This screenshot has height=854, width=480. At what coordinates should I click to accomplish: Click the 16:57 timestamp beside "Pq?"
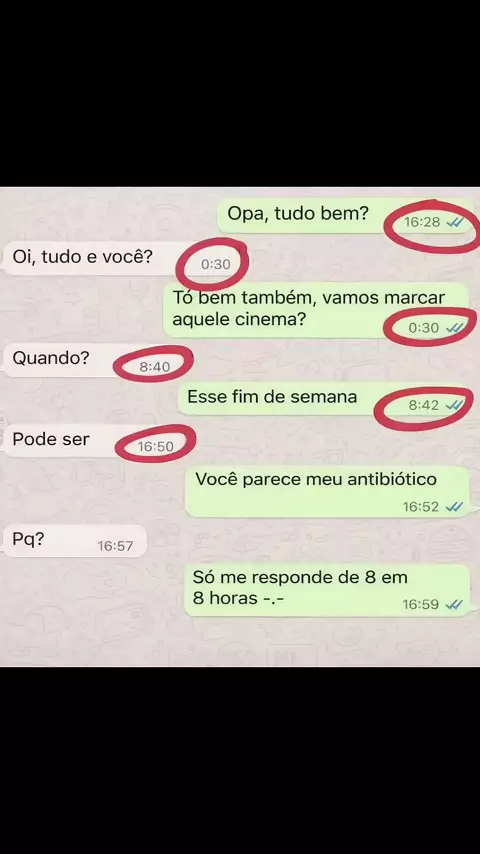(x=115, y=546)
